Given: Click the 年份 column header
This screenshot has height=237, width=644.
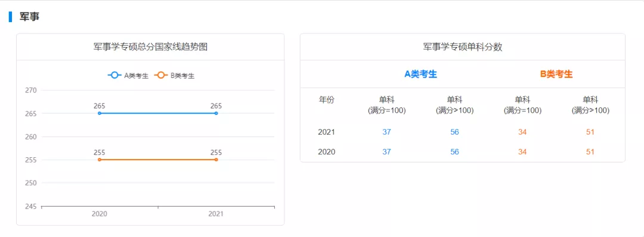Looking at the screenshot, I should [327, 99].
